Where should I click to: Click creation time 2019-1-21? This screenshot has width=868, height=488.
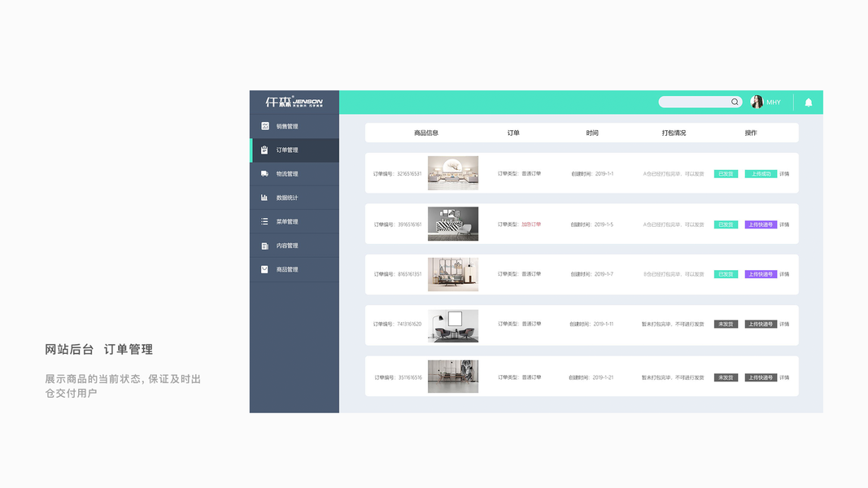tap(603, 377)
